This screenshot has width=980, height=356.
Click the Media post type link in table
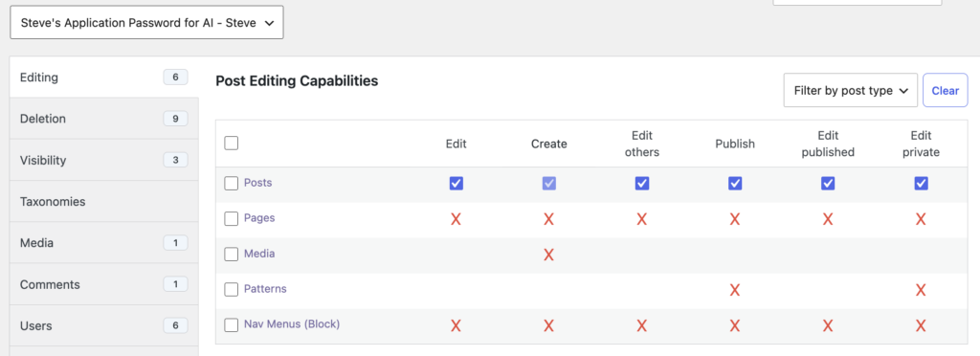pos(259,255)
